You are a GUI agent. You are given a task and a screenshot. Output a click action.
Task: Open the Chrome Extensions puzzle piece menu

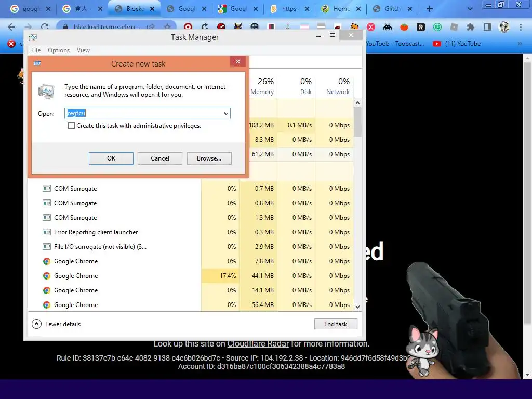click(x=471, y=27)
